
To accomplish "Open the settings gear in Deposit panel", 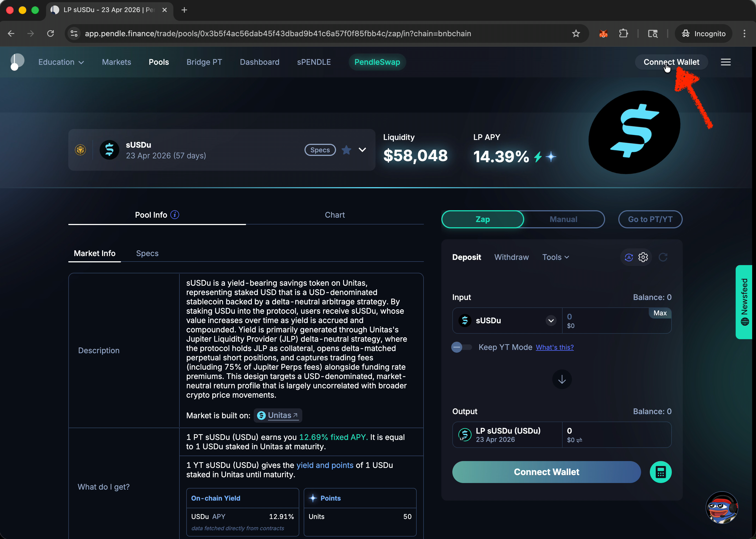I will click(x=643, y=257).
